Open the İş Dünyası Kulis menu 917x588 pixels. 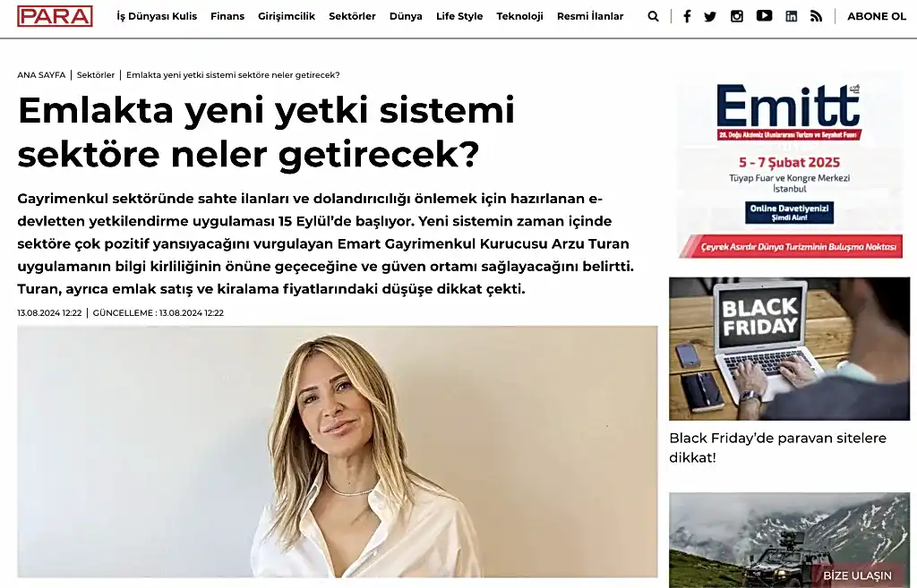tap(157, 16)
